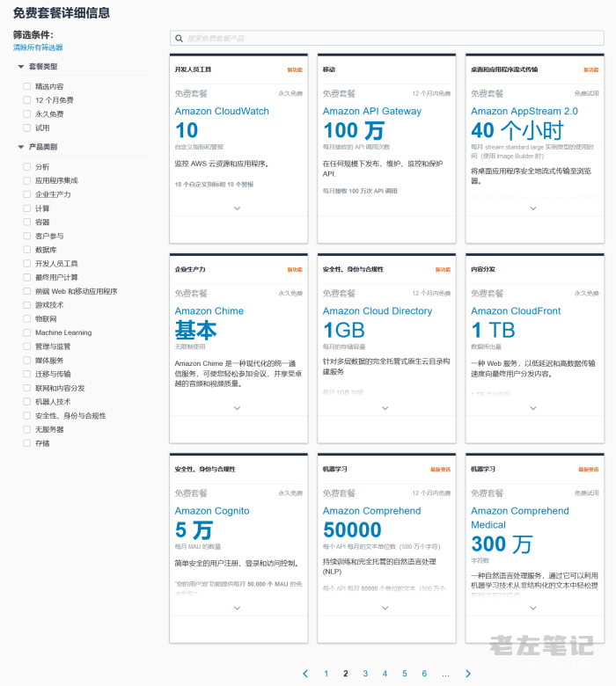The width and height of the screenshot is (616, 686).
Task: Expand the Amazon Chime card chevron
Action: point(238,408)
